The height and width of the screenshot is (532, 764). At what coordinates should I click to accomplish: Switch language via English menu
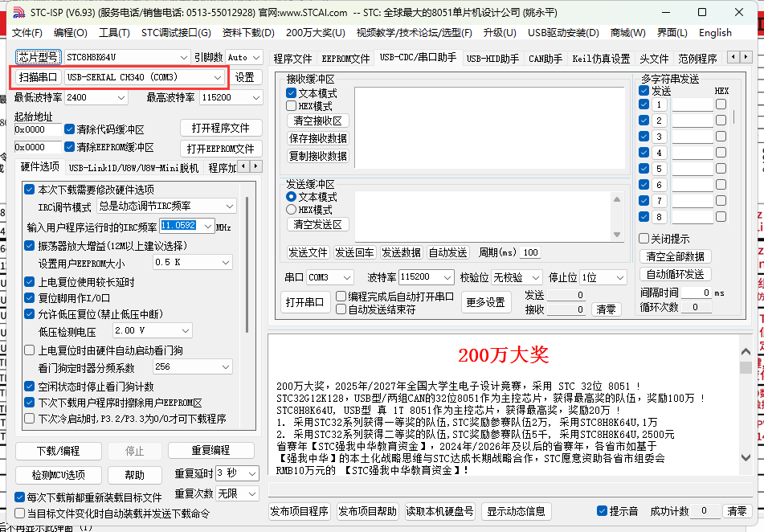[715, 33]
